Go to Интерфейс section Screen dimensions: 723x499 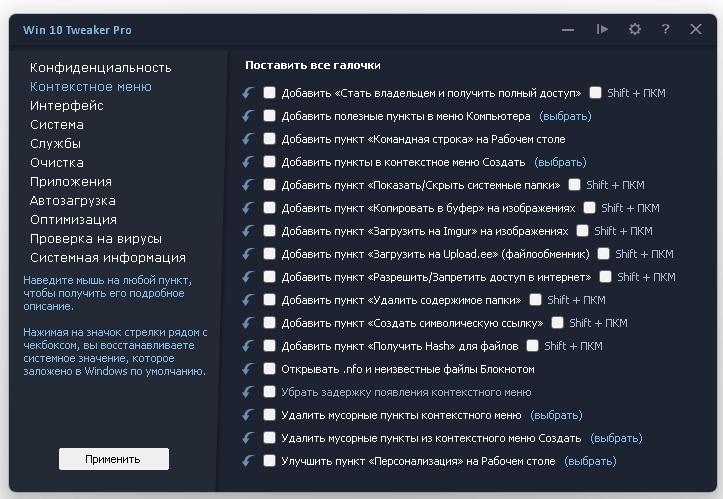67,106
